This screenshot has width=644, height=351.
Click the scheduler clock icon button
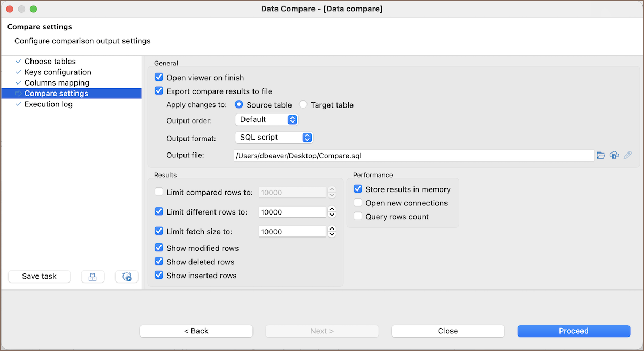click(x=127, y=277)
